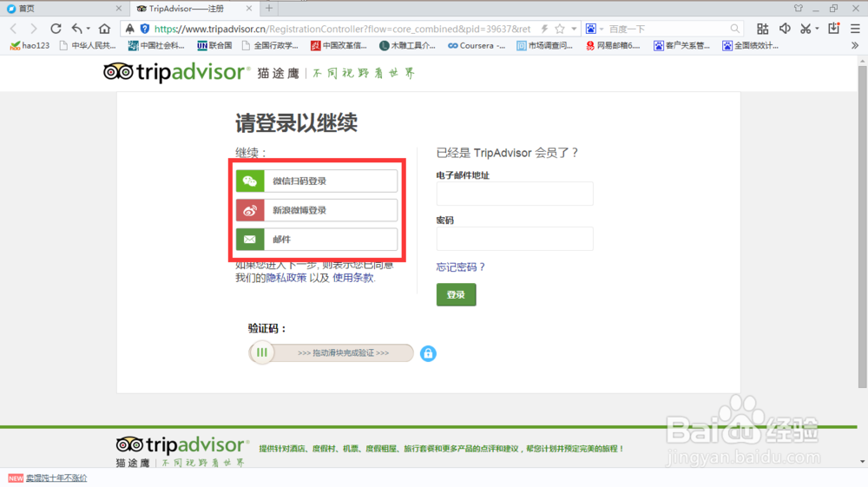Viewport: 868px width, 487px height.
Task: Reload the page with the refresh icon
Action: [56, 29]
